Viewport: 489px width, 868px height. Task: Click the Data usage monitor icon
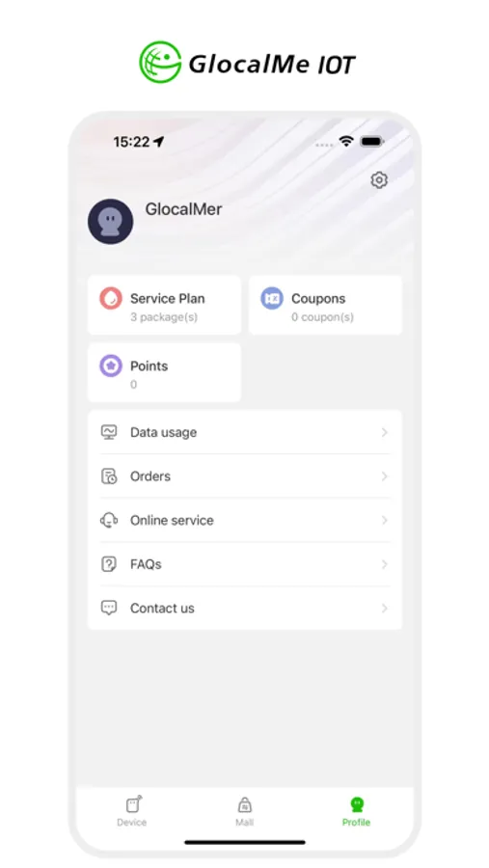click(x=109, y=432)
